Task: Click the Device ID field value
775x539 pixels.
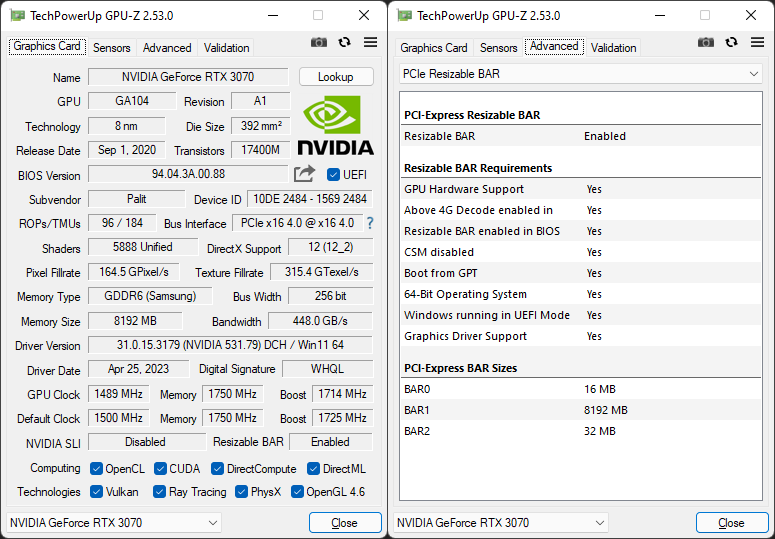Action: pyautogui.click(x=310, y=199)
